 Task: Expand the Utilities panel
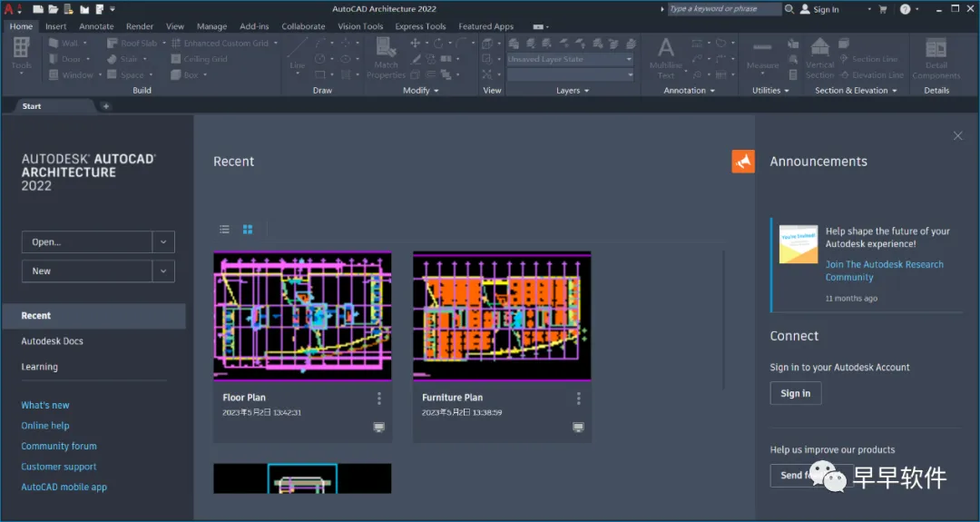[x=770, y=91]
